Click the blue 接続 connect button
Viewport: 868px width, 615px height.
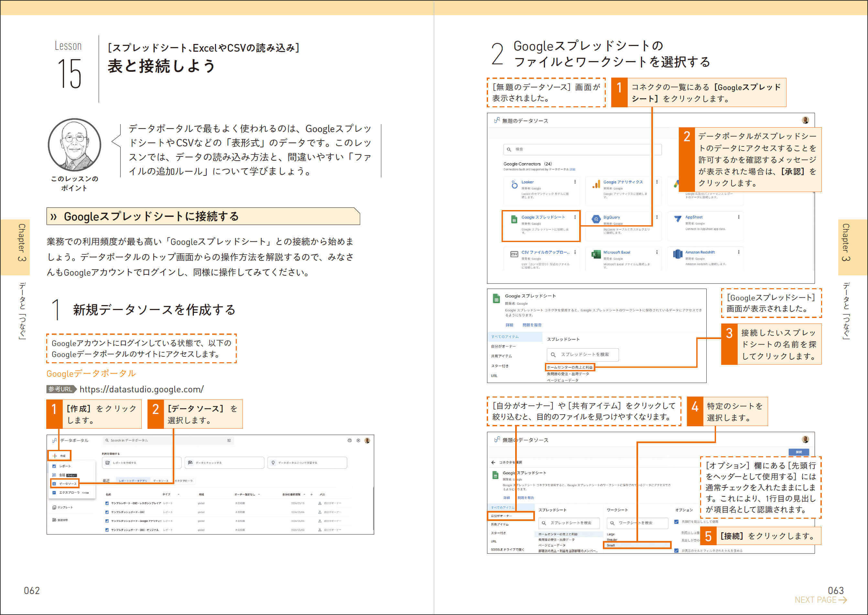[799, 452]
